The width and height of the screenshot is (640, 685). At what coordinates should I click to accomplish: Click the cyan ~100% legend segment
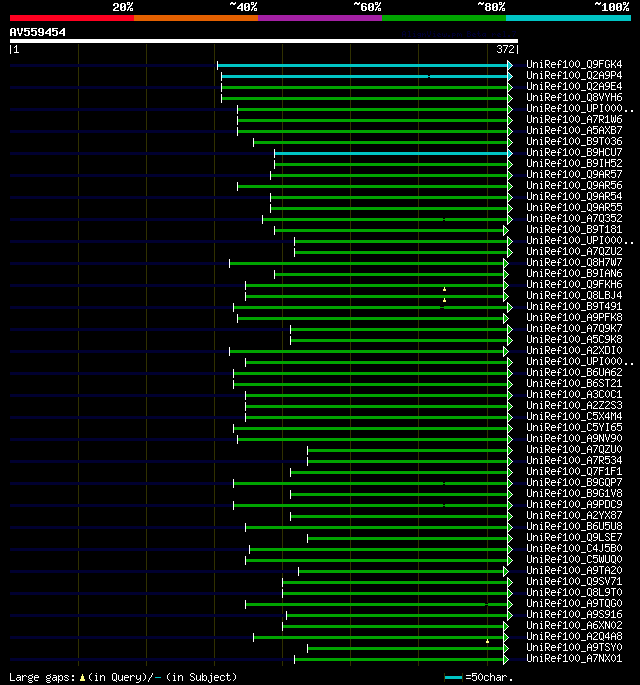pos(568,18)
